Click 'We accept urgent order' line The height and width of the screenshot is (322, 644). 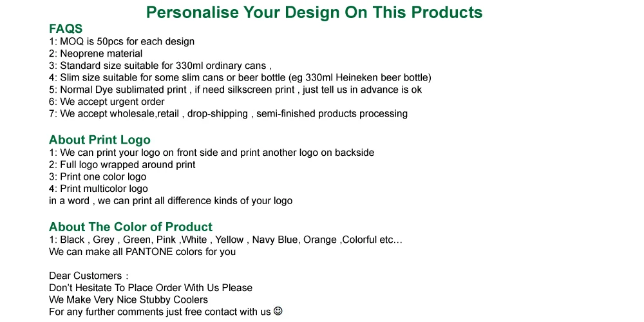107,102
